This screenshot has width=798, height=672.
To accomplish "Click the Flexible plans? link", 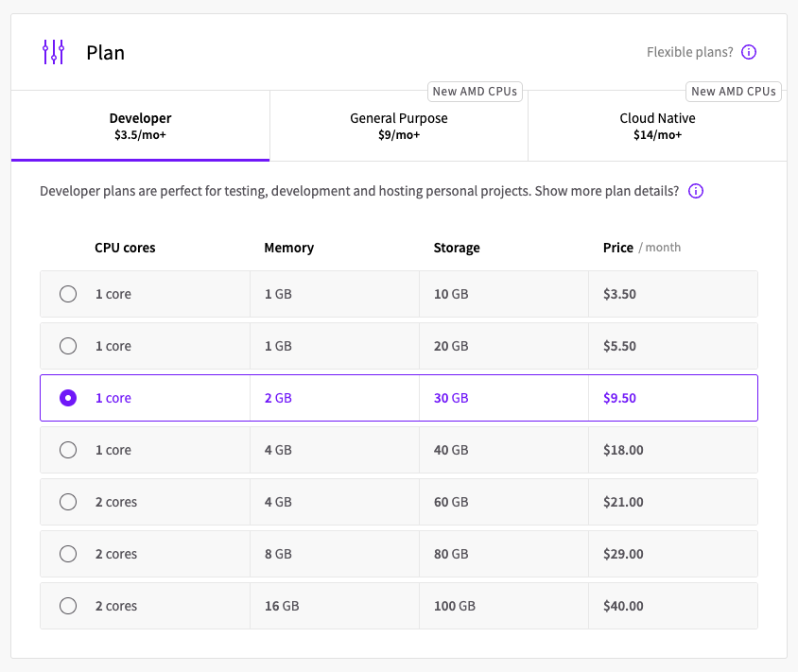I will pyautogui.click(x=689, y=52).
